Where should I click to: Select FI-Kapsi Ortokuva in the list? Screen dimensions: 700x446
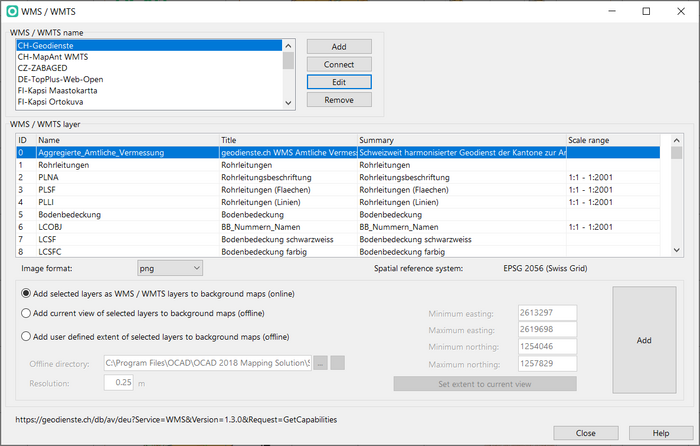click(x=149, y=101)
